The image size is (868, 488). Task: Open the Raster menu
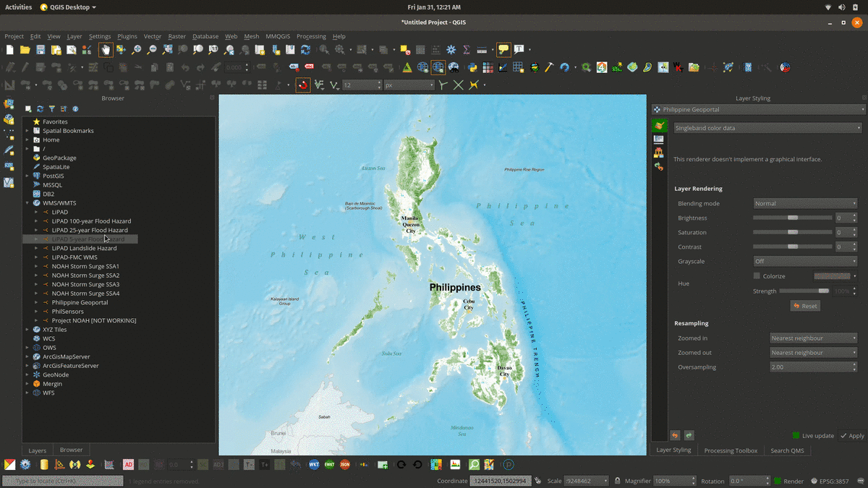click(x=177, y=36)
